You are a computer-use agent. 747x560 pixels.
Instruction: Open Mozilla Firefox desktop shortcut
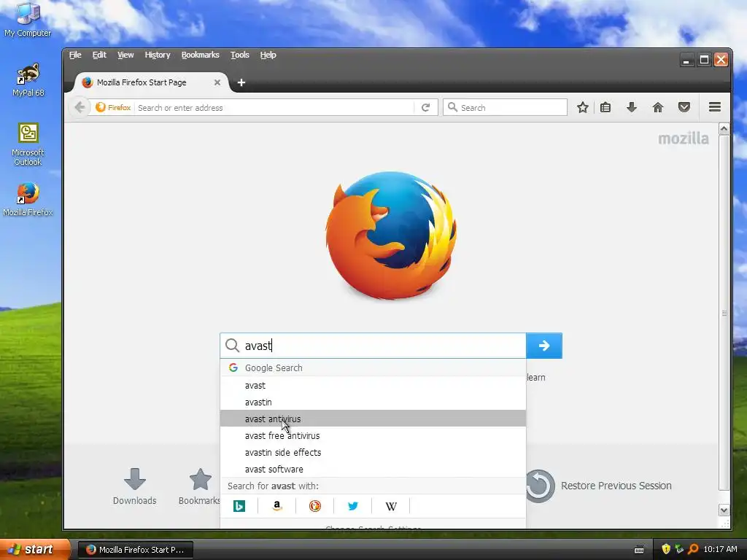pyautogui.click(x=28, y=199)
